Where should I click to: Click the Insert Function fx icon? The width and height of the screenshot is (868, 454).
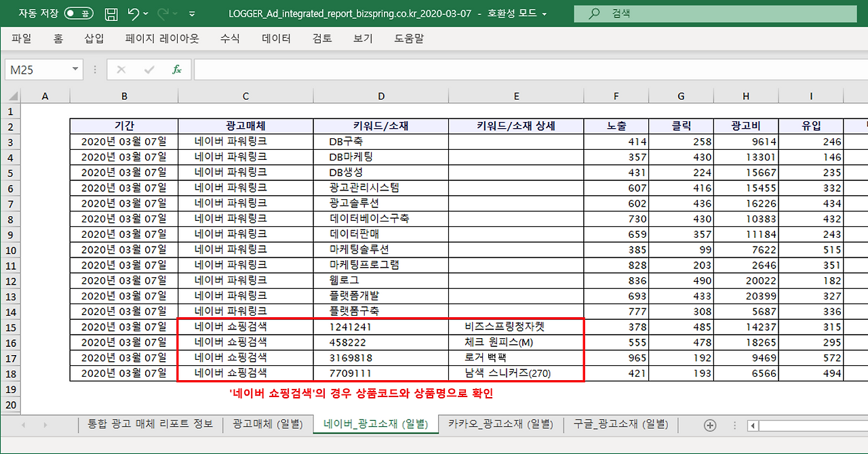177,70
